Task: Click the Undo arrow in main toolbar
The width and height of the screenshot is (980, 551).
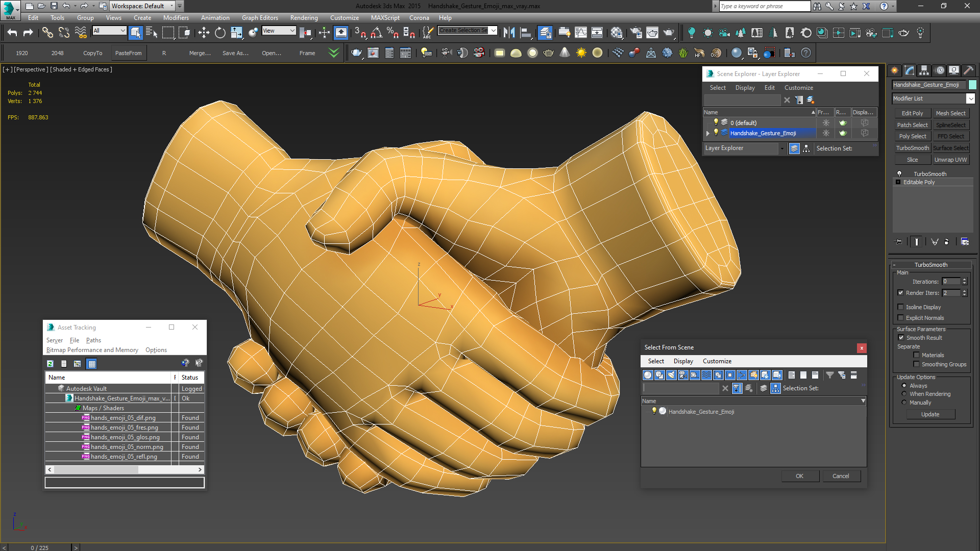Action: pos(12,33)
